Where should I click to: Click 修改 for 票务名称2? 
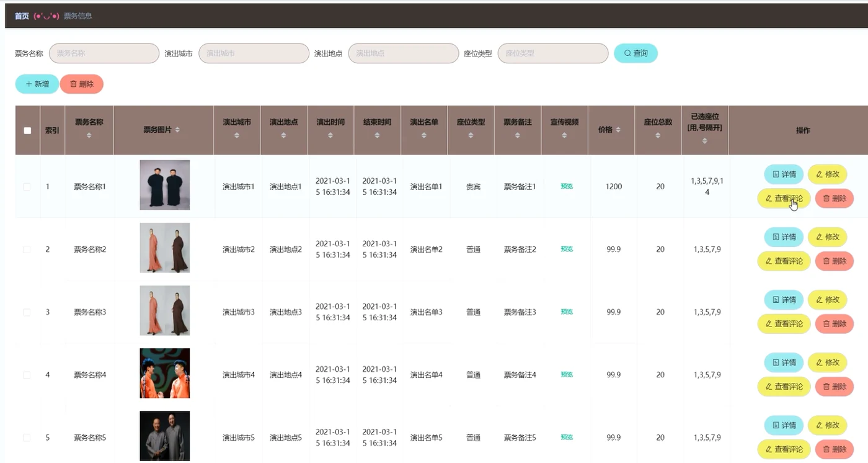point(827,237)
